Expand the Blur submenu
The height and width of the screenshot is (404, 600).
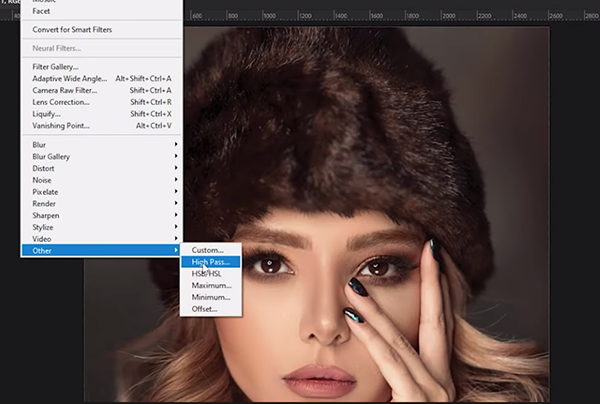(x=101, y=145)
